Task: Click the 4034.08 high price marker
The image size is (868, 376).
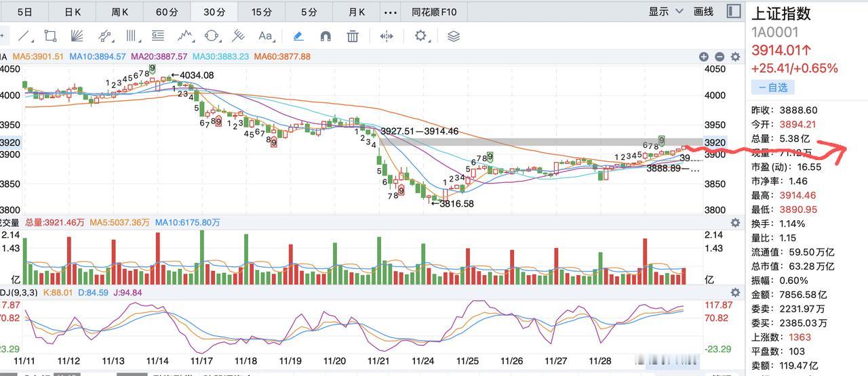Action: tap(193, 75)
